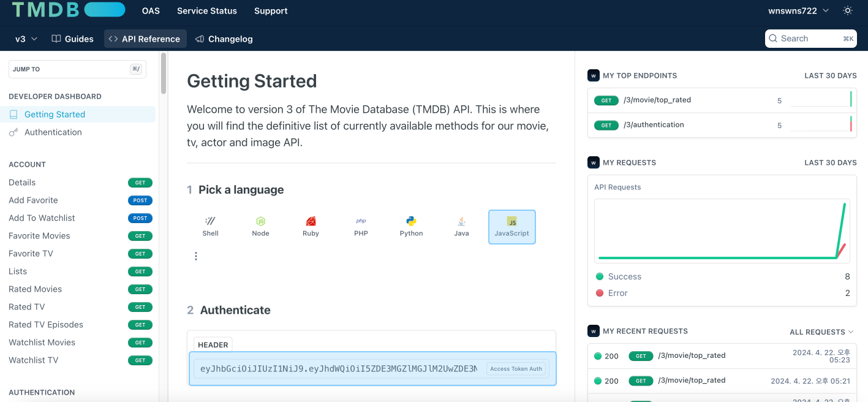Click the search magnifier icon

pyautogui.click(x=774, y=39)
